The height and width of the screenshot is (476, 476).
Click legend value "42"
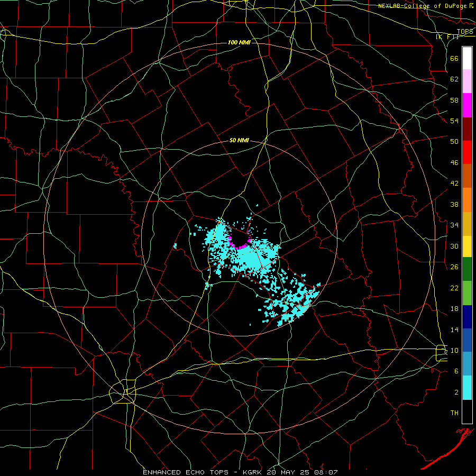[x=454, y=183]
